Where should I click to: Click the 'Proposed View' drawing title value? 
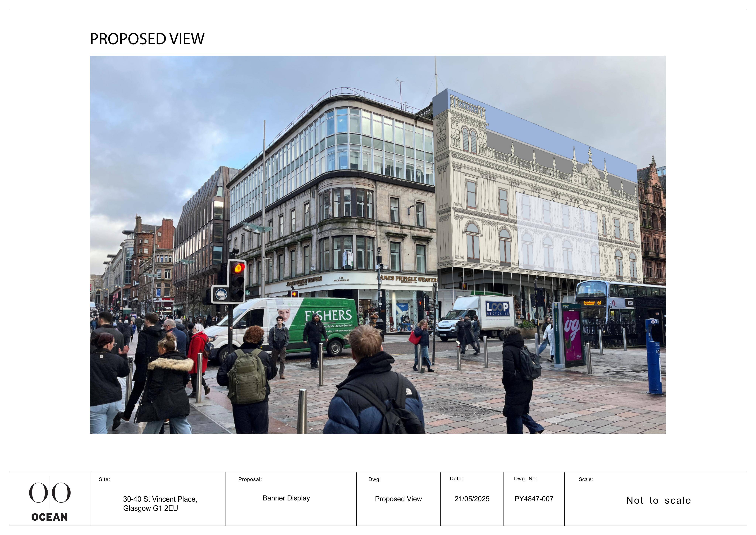[398, 499]
